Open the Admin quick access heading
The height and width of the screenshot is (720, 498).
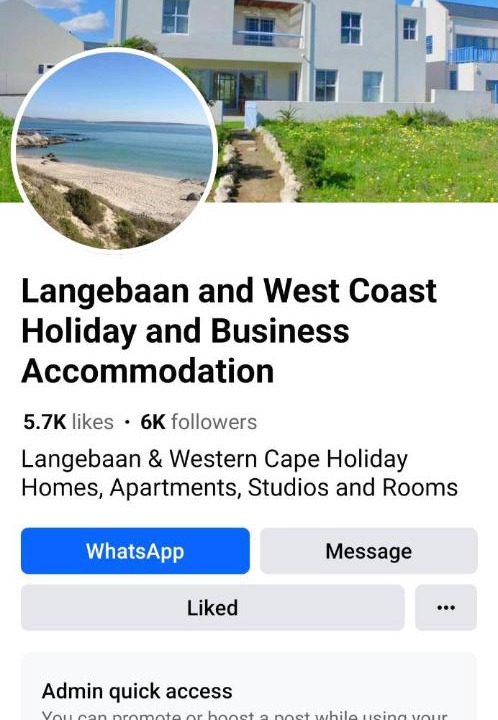point(137,691)
